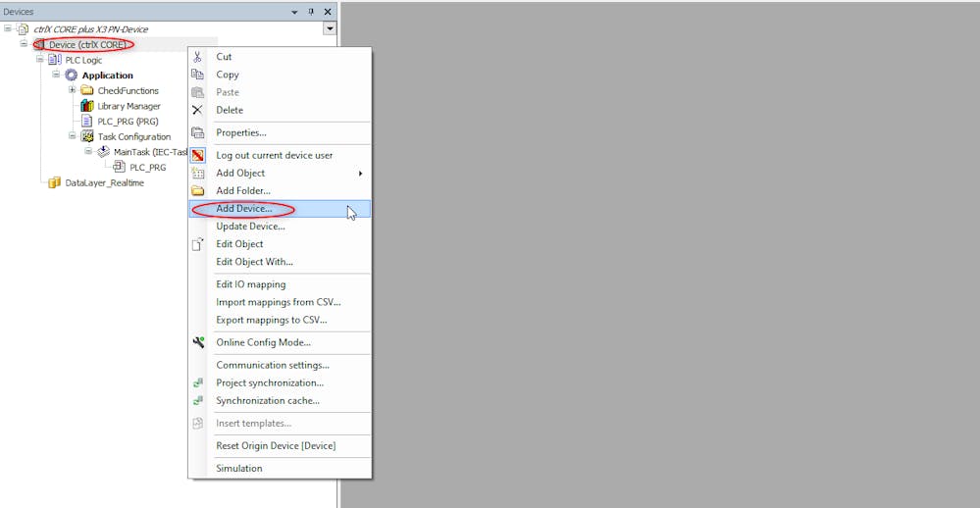Select the Application tree item

(x=107, y=75)
